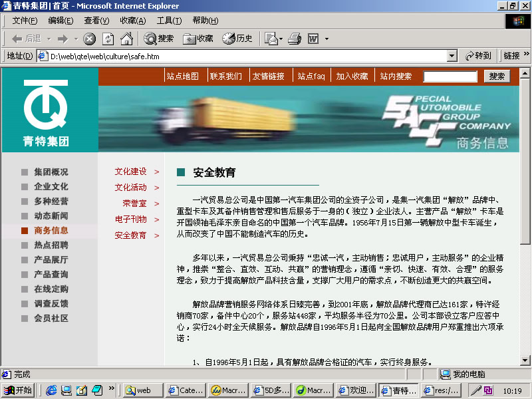Open the 文化活动 submenu link
Viewport: 532px width, 399px height.
click(130, 188)
